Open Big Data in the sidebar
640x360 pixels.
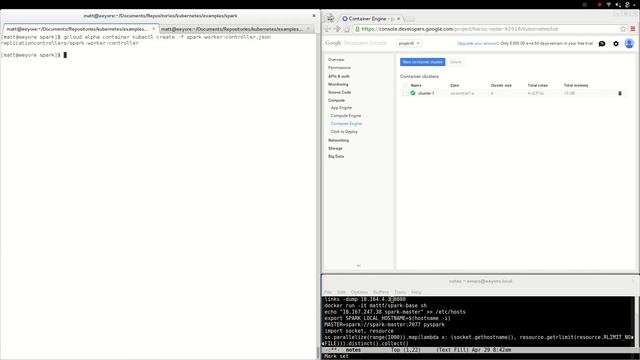point(336,156)
